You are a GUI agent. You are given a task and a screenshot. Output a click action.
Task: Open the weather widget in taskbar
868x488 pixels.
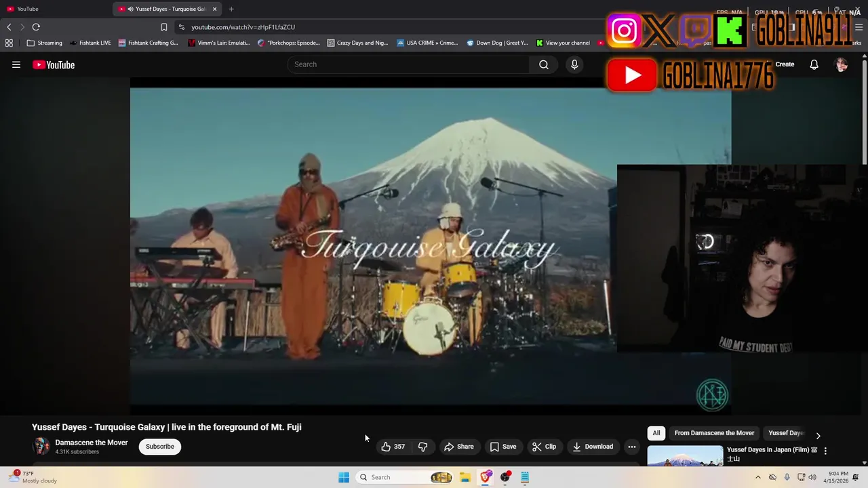tap(33, 477)
